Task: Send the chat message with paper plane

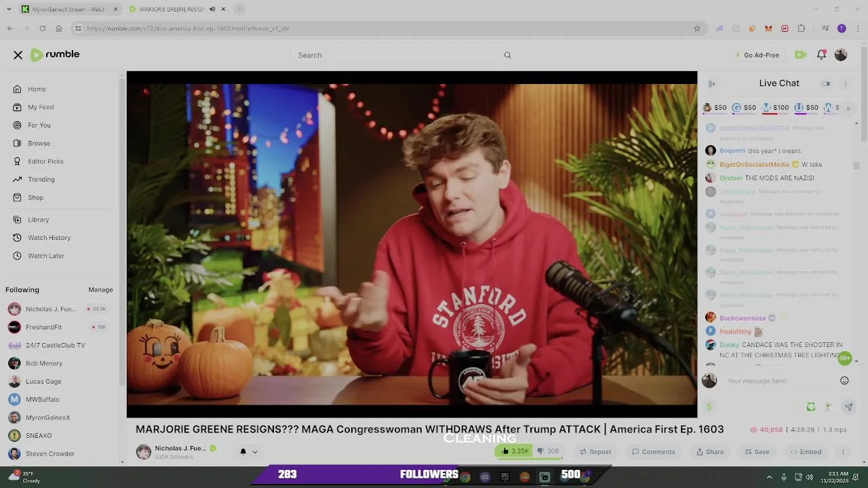Action: [848, 407]
